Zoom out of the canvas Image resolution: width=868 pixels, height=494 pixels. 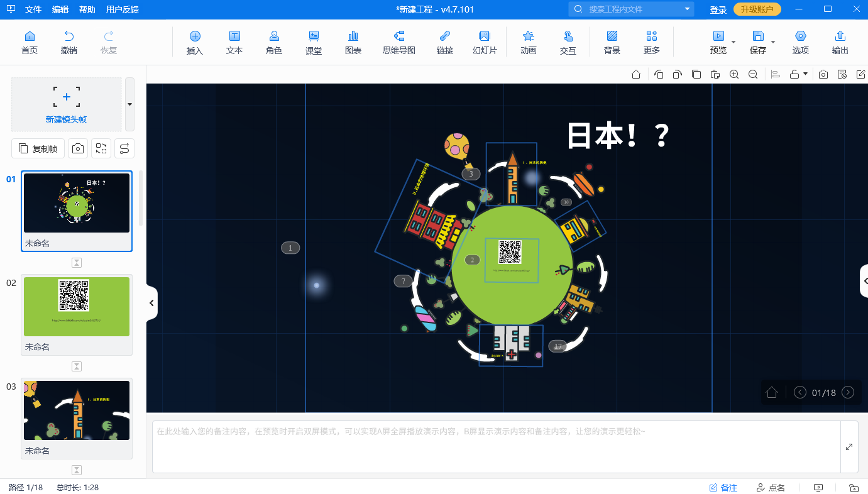(x=753, y=74)
